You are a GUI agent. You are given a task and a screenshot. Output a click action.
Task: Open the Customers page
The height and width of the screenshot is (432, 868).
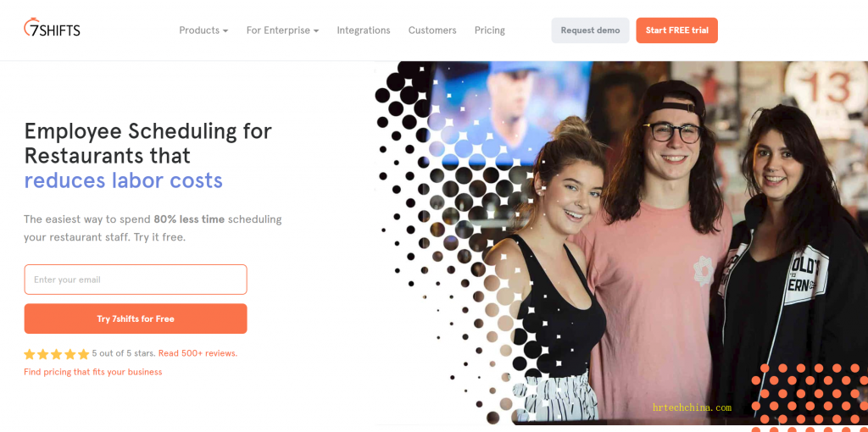click(432, 30)
